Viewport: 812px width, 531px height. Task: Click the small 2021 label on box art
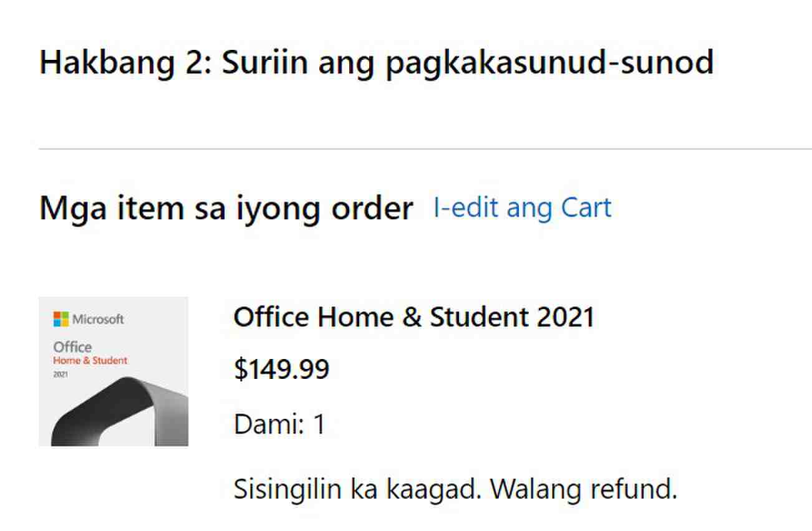point(60,375)
